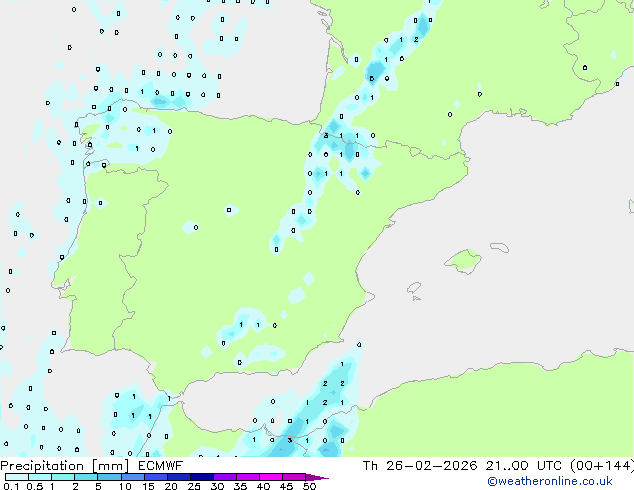Select the forecast date 'Th 26-02-2026' text

[420, 466]
